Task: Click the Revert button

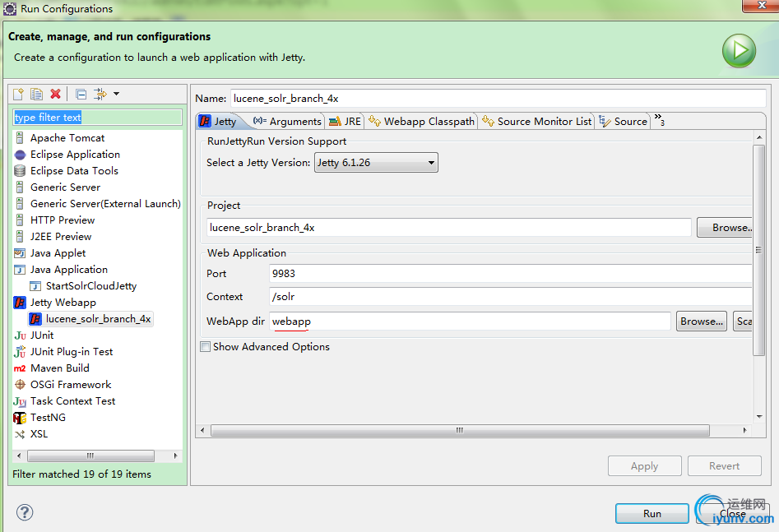Action: point(725,466)
